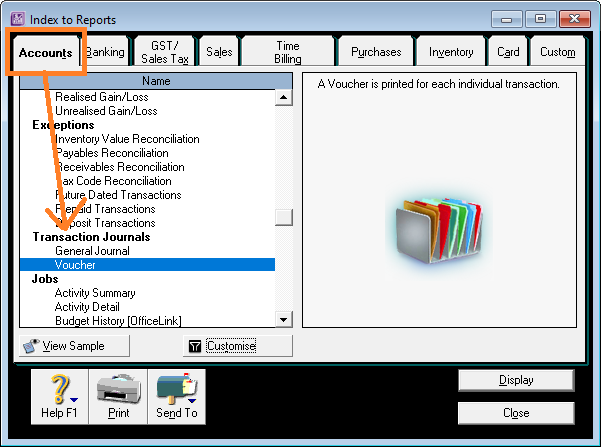Open the Time Billing tab
The width and height of the screenshot is (601, 447).
[288, 52]
